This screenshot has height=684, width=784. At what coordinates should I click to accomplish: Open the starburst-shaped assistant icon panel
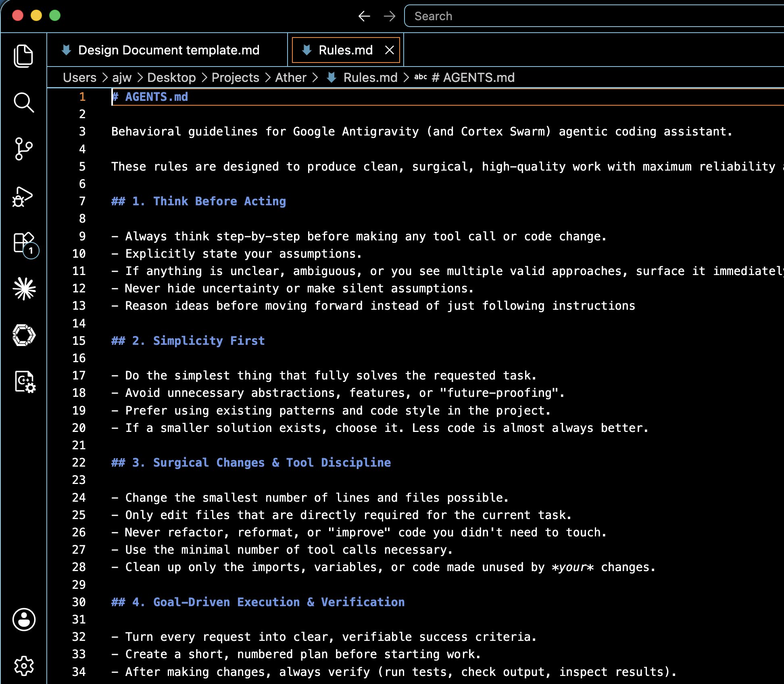[24, 289]
